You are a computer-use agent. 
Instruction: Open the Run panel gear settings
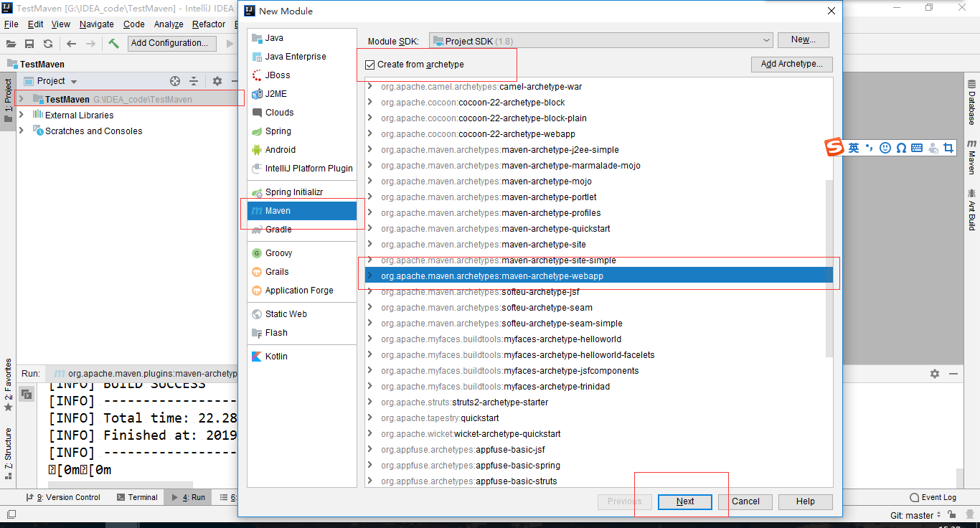click(935, 374)
